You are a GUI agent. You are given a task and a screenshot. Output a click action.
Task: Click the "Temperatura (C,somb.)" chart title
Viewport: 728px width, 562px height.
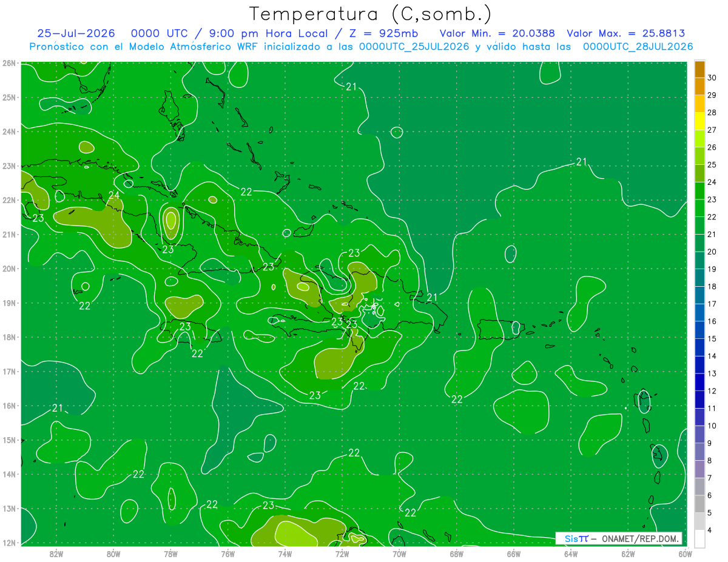tap(371, 14)
